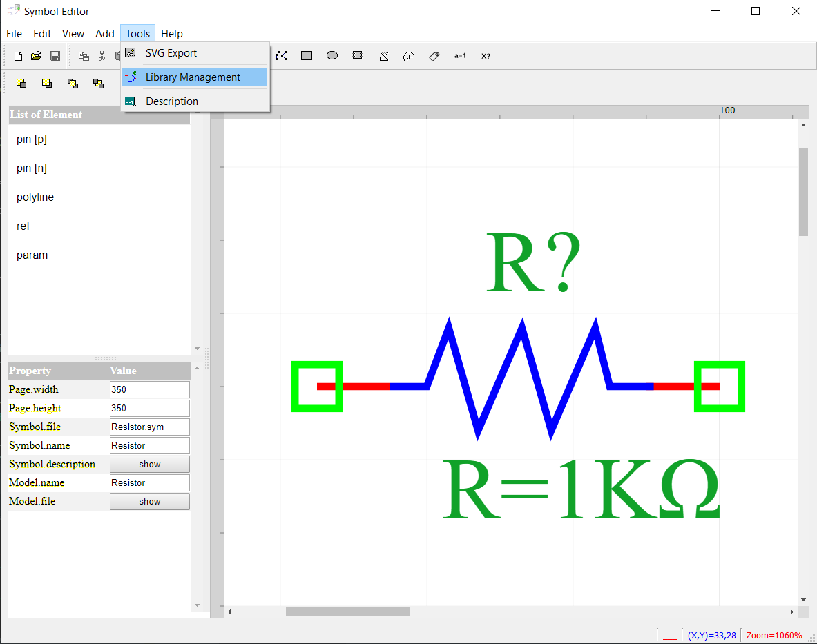The width and height of the screenshot is (817, 644).
Task: Click the bring-to-front layer icon
Action: tap(21, 84)
